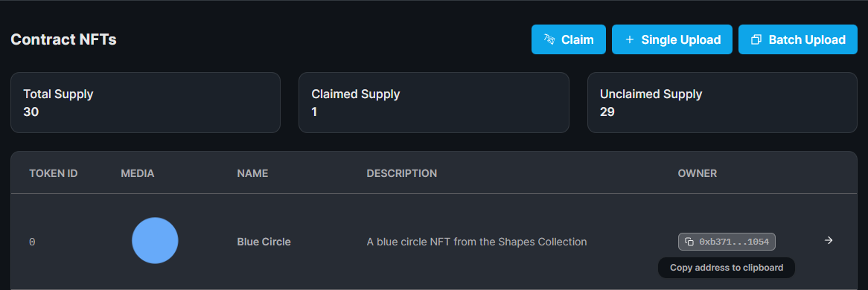Click the DESCRIPTION column header
The height and width of the screenshot is (290, 868).
click(402, 173)
